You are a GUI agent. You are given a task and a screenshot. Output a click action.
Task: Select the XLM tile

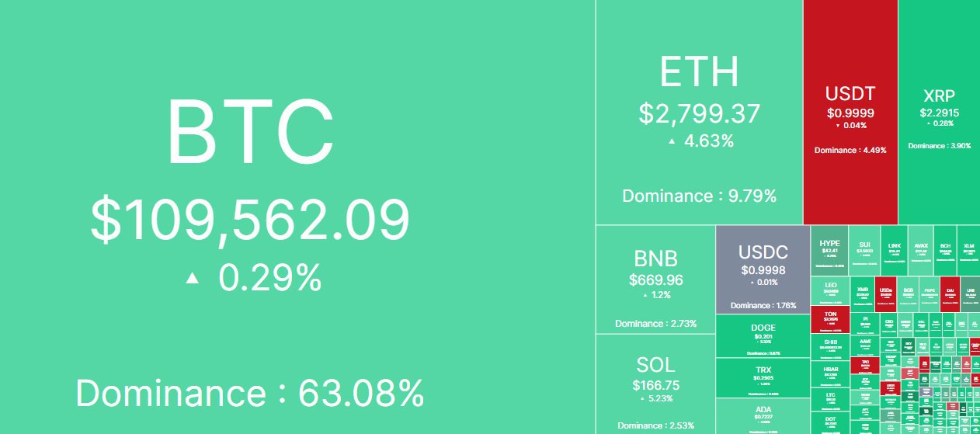point(968,251)
